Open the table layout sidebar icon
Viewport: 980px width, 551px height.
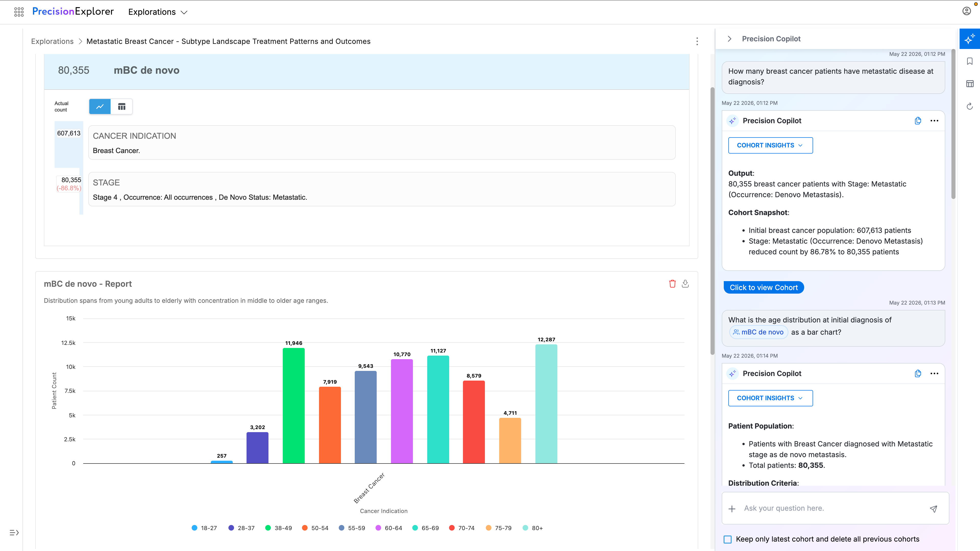click(970, 84)
